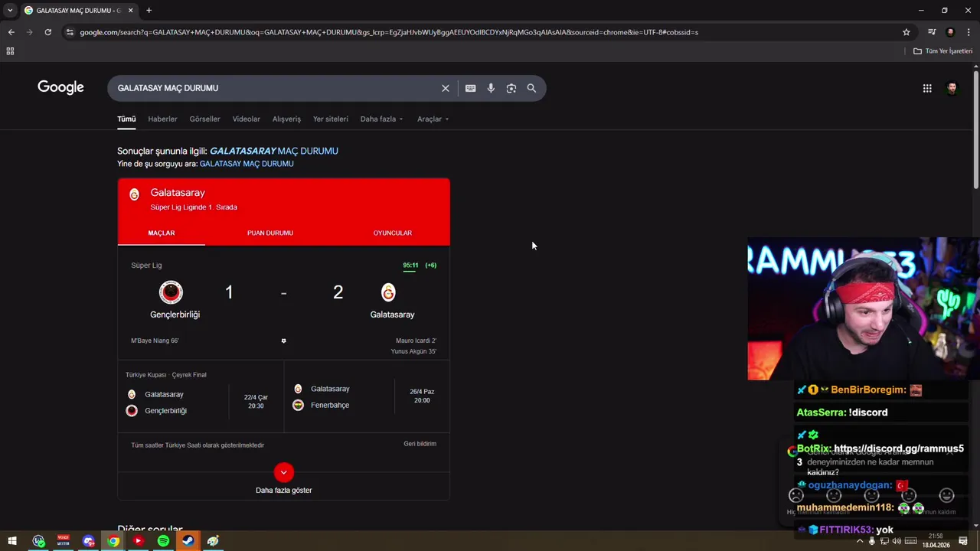Switch to the Yer siteleri tab

330,119
